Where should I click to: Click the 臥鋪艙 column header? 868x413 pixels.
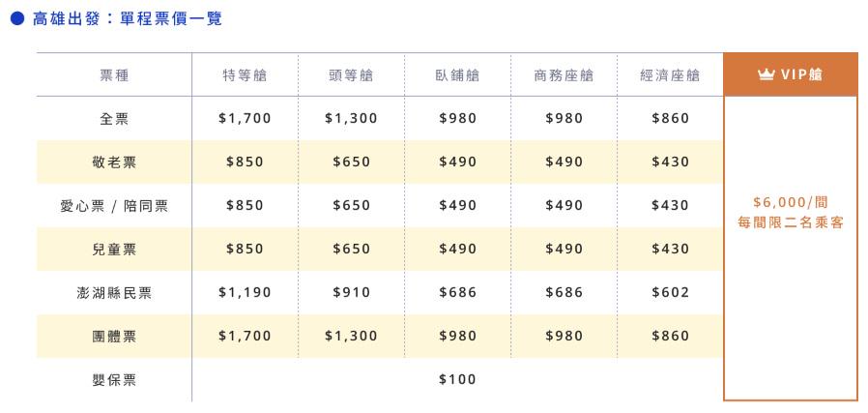[x=457, y=75]
